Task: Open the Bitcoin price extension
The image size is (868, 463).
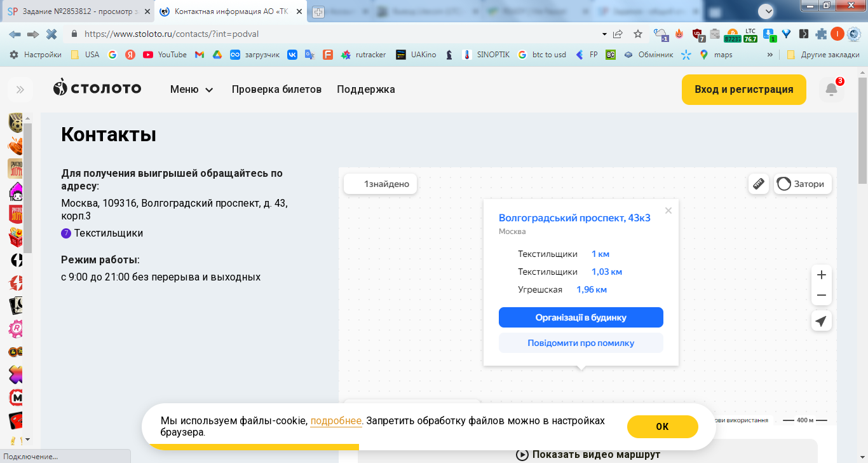Action: [x=733, y=34]
